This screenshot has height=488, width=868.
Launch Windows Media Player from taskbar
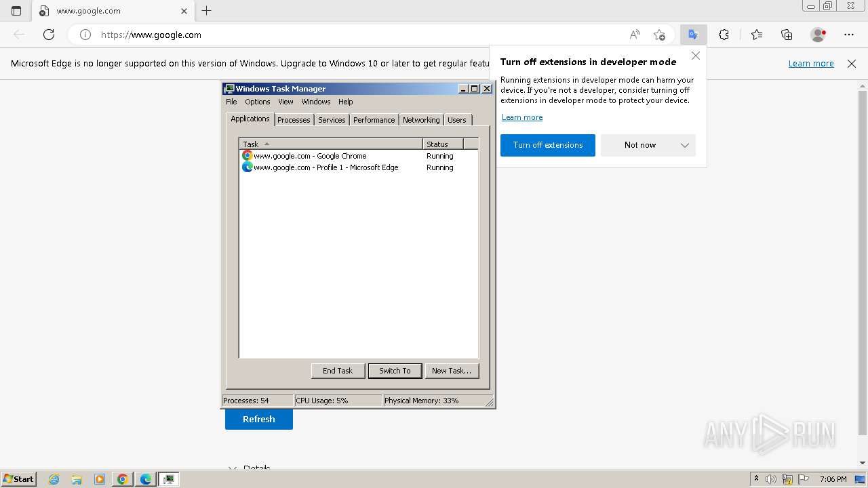coord(100,479)
